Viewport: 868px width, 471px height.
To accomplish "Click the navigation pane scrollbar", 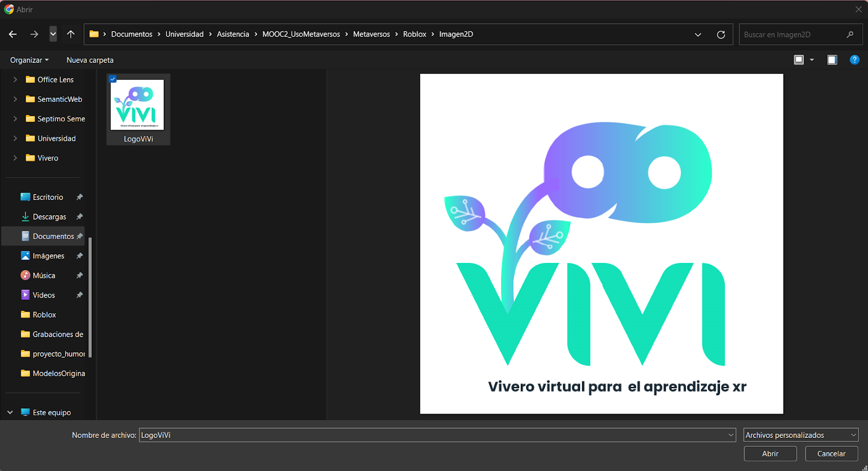I will [90, 297].
